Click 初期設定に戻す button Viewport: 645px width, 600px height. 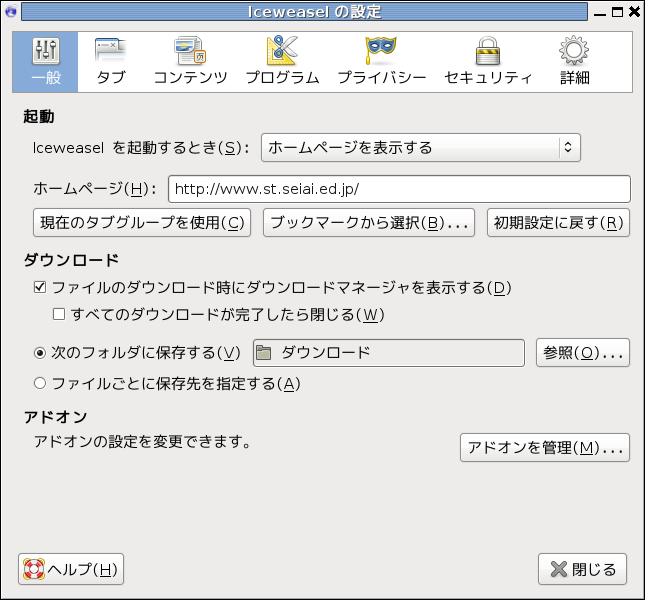pos(558,222)
